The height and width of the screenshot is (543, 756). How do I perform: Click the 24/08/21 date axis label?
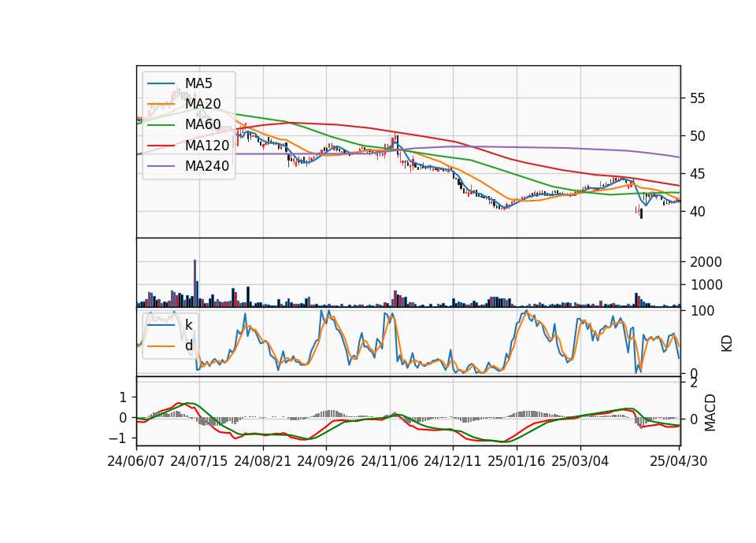[263, 461]
